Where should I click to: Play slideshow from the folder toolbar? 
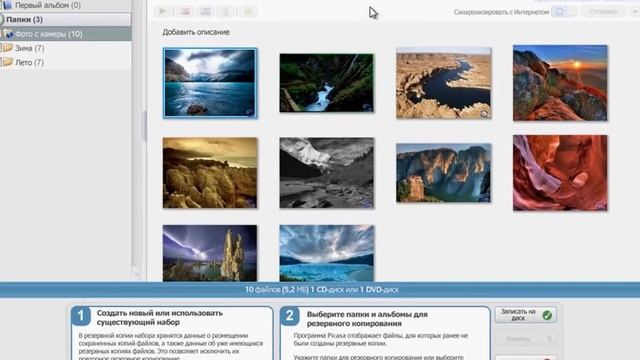click(162, 11)
